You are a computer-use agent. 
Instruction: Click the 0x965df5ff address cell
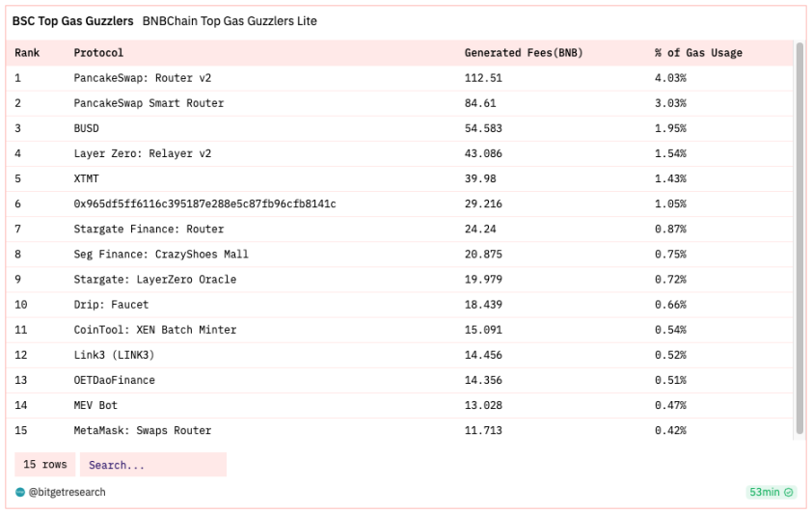click(x=204, y=203)
